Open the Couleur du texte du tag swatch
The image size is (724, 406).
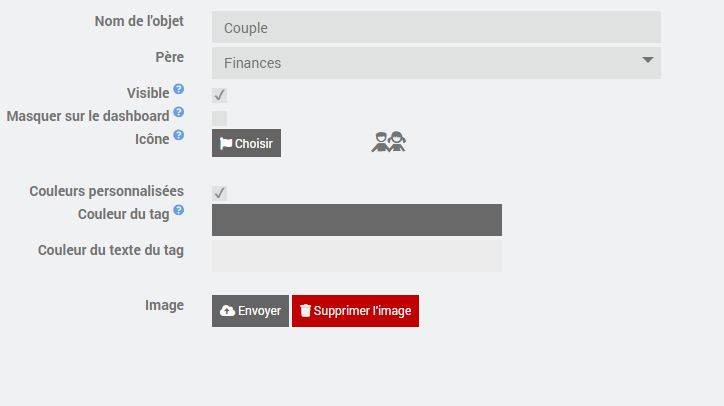point(357,255)
